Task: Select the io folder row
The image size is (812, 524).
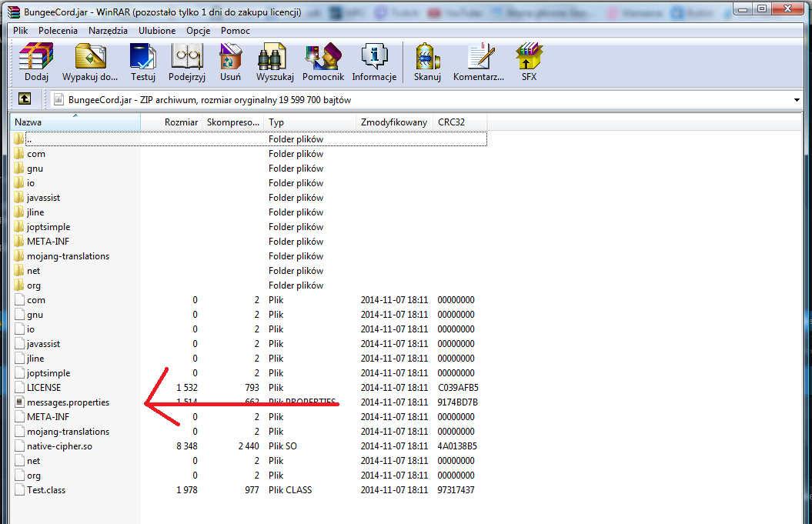Action: coord(249,183)
